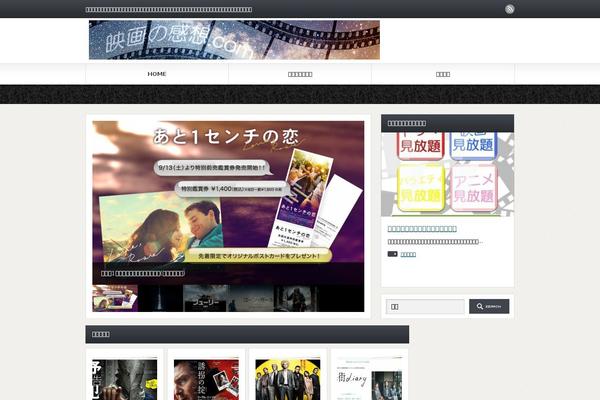Open the HOME menu item
600x400 pixels.
[x=157, y=74]
